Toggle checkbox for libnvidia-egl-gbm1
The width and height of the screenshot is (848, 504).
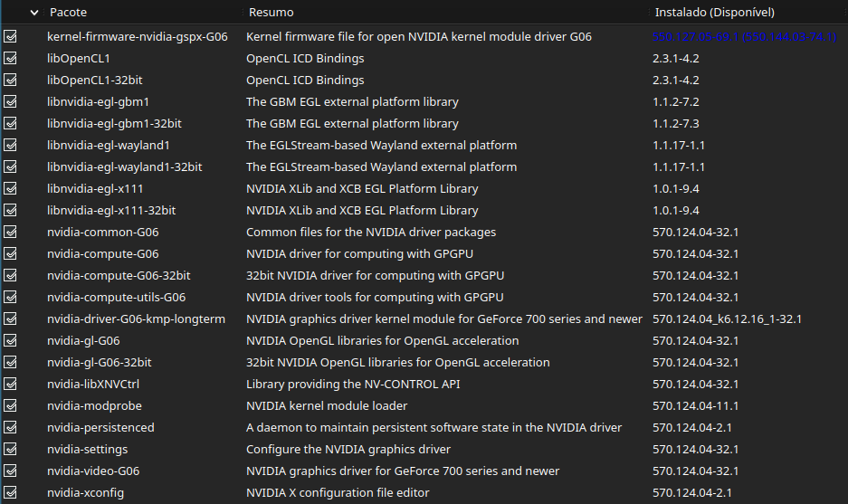pos(10,101)
